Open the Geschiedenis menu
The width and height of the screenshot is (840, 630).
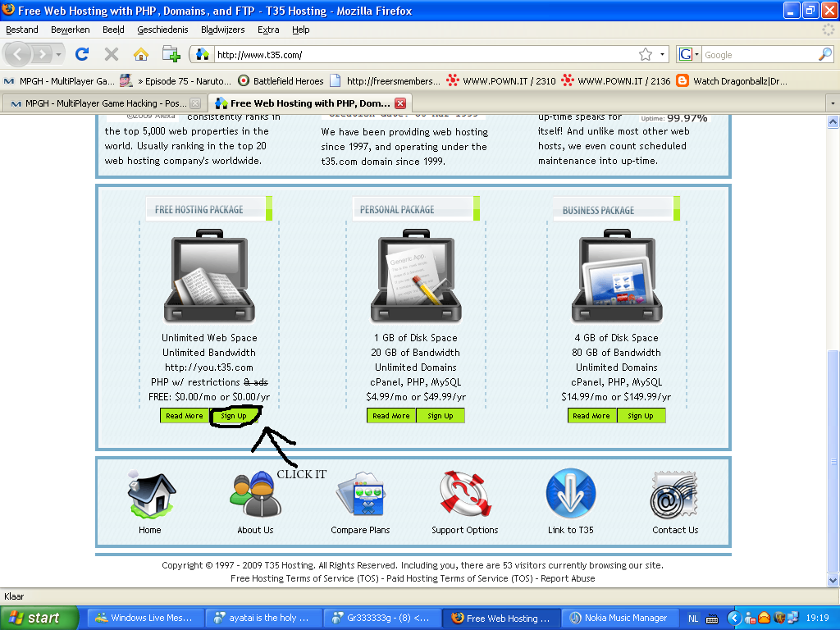tap(162, 30)
